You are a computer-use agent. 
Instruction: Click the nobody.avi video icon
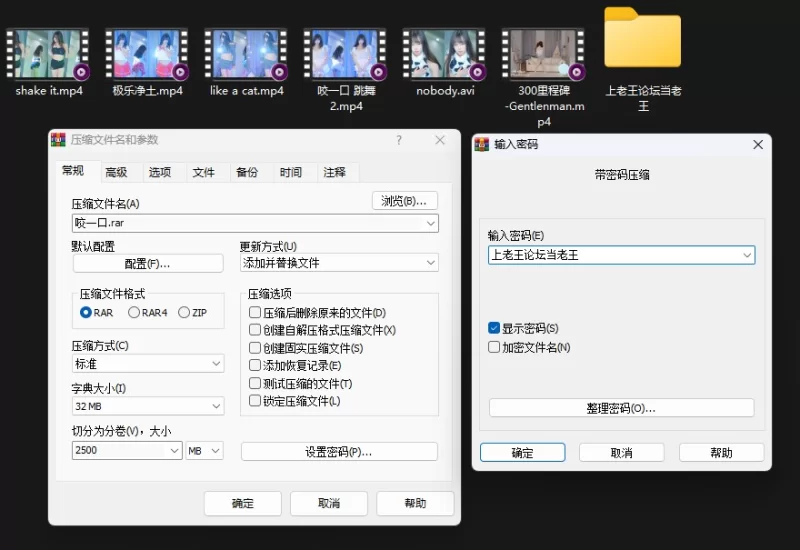[444, 53]
